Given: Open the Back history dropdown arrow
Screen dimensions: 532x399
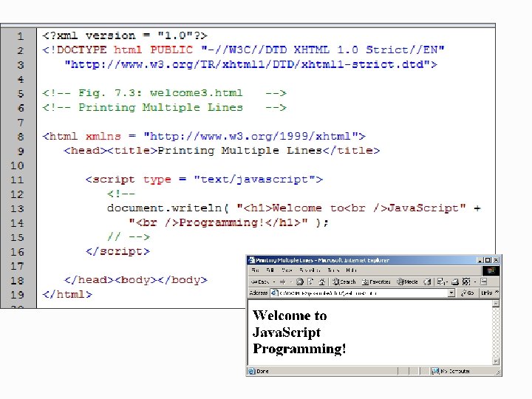Looking at the screenshot, I should click(x=274, y=282).
